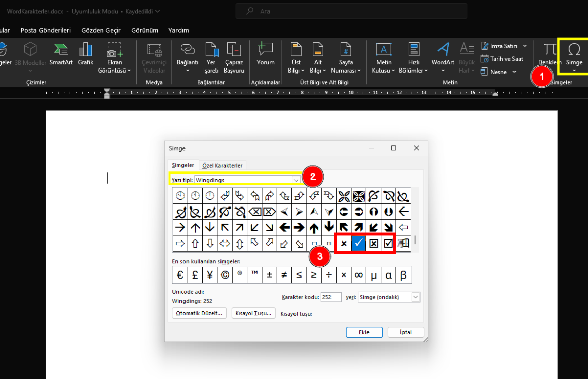Pick the boxed X symbol

374,243
